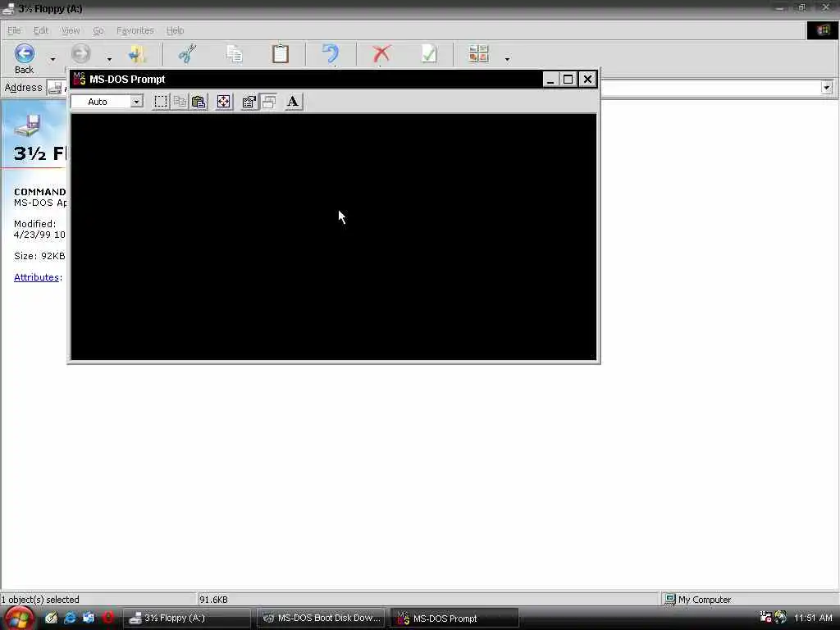Open the File menu
Screen dimensions: 840x630
coord(14,30)
